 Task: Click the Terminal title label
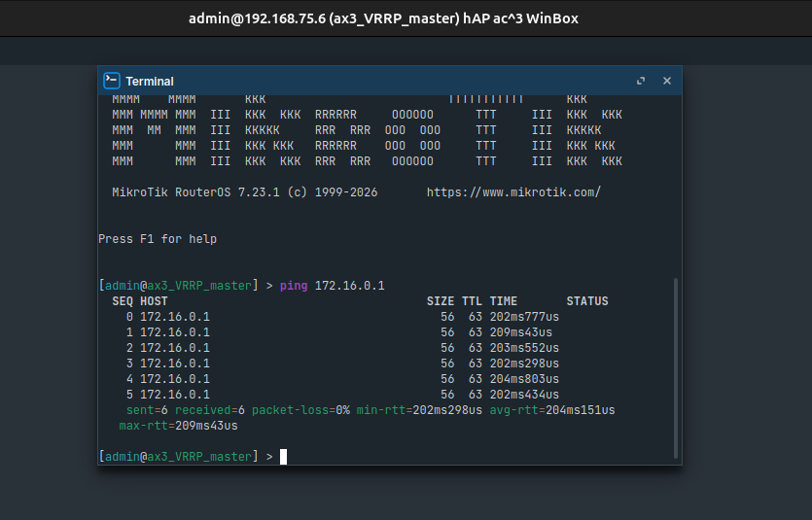(150, 82)
